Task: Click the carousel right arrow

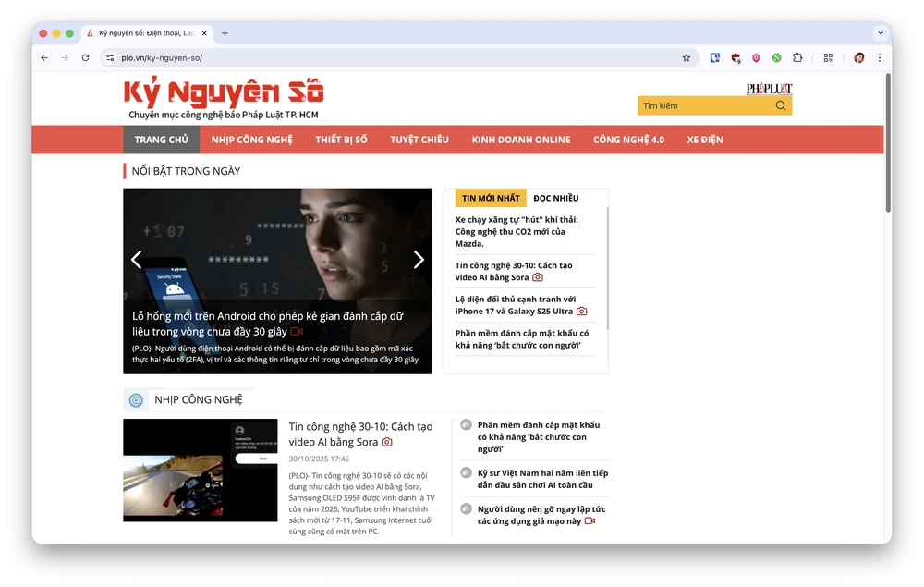Action: click(x=418, y=260)
